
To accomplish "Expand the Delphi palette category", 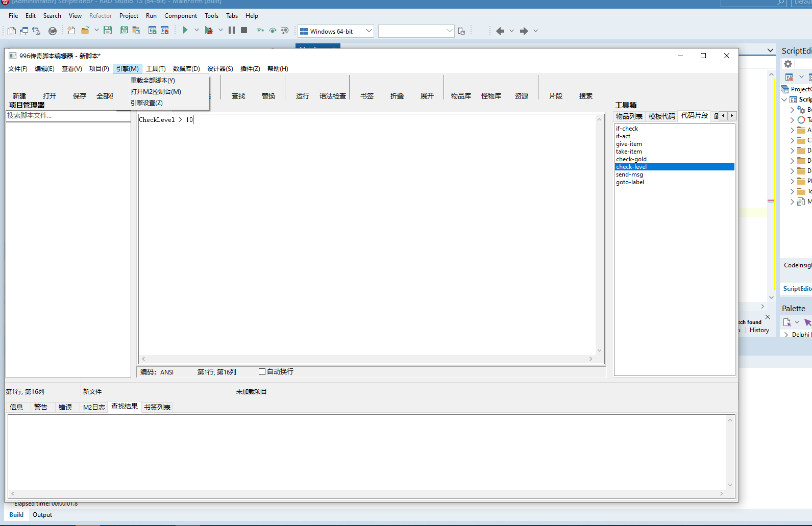I will point(786,335).
